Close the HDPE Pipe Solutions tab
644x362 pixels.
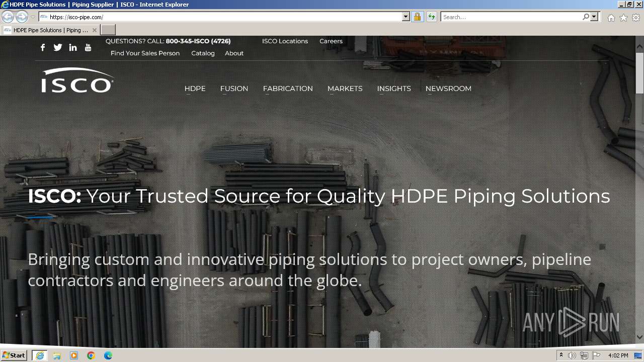94,30
